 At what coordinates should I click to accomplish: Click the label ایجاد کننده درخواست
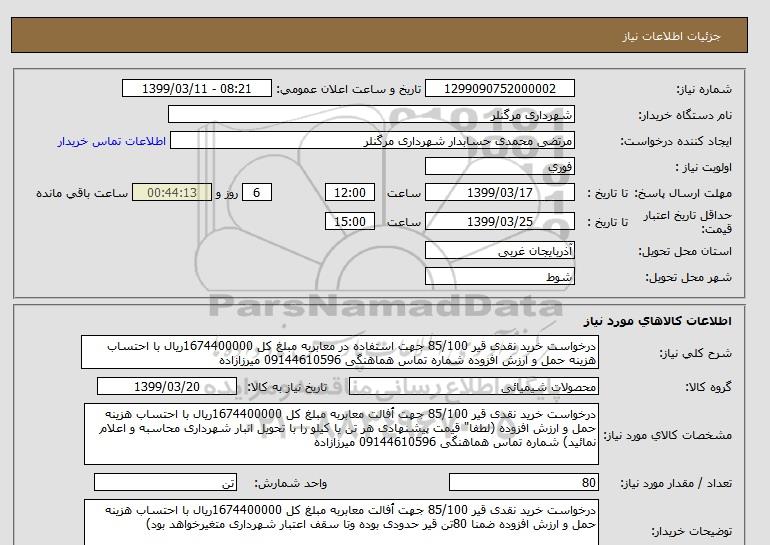tap(676, 141)
